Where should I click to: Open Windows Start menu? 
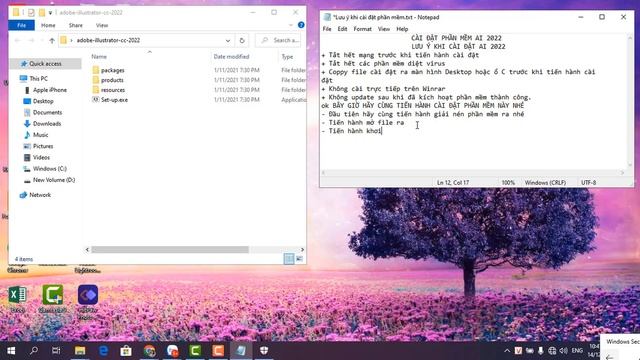[11, 351]
